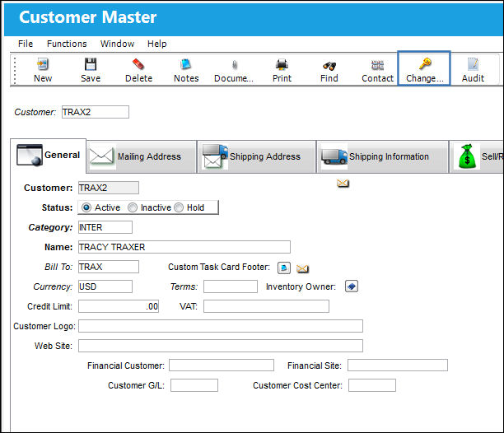Open the Functions menu
The image size is (504, 433).
pos(67,44)
